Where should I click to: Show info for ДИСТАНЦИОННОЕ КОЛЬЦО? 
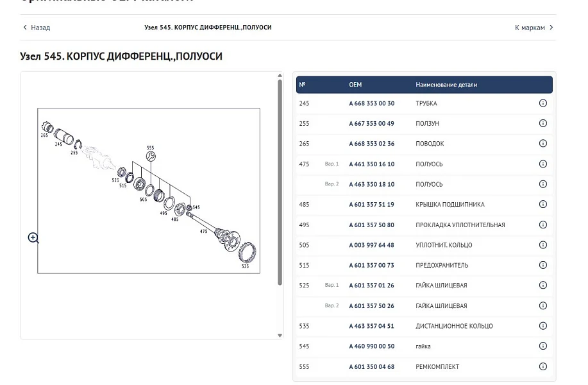(542, 326)
